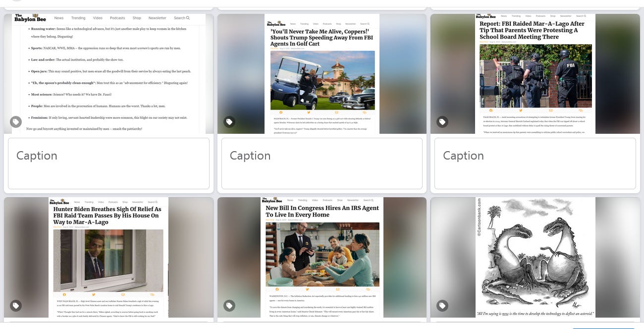
Task: Tag icon on FBI Raided Mar-A-Lago image
Action: point(442,122)
